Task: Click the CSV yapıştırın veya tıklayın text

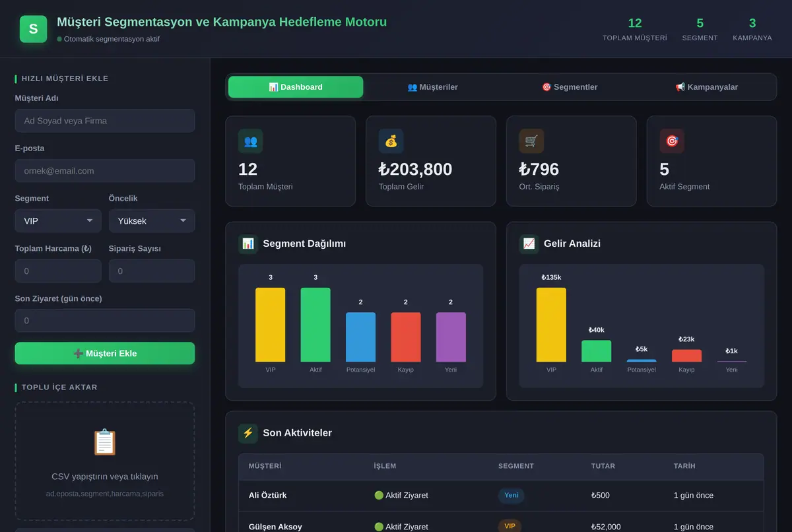Action: (105, 477)
